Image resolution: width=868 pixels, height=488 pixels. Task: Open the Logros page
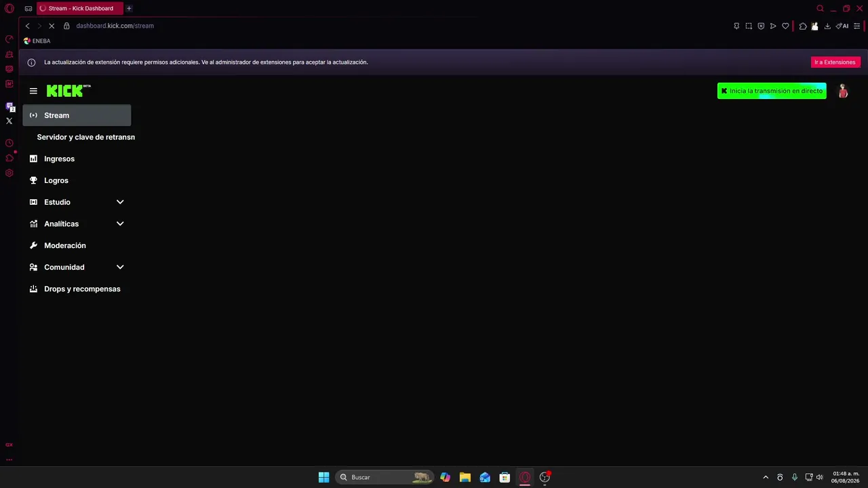click(77, 180)
